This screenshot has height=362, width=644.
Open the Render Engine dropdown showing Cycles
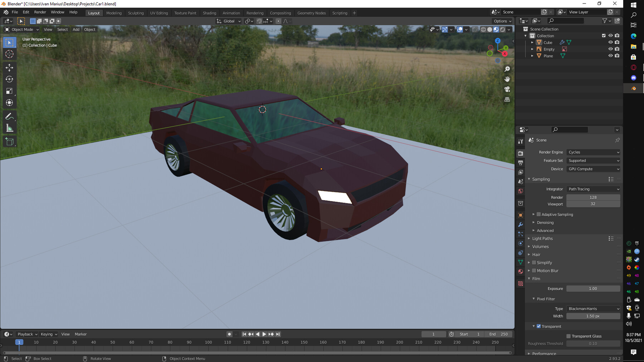click(x=593, y=152)
